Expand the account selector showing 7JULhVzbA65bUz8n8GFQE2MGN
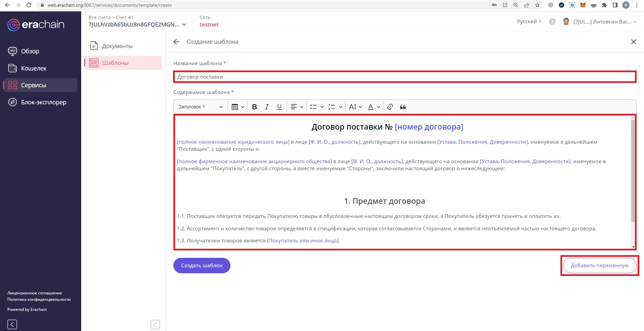The width and height of the screenshot is (644, 331). (137, 24)
